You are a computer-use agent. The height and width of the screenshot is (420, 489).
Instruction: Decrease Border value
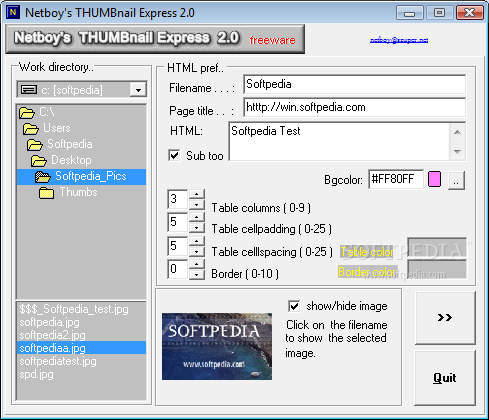197,274
